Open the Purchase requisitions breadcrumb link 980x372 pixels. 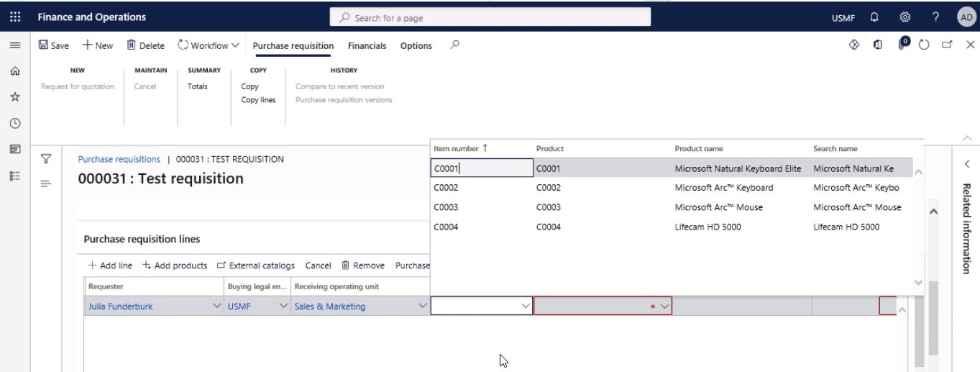pyautogui.click(x=119, y=159)
